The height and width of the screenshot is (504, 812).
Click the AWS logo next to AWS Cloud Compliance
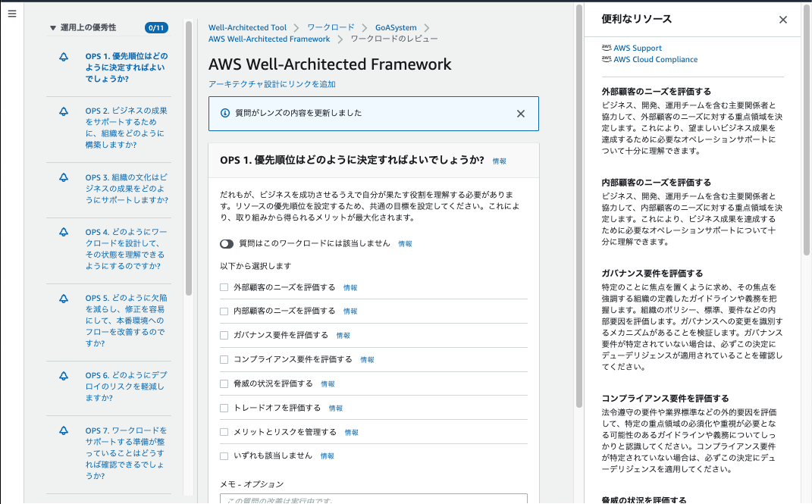click(607, 59)
